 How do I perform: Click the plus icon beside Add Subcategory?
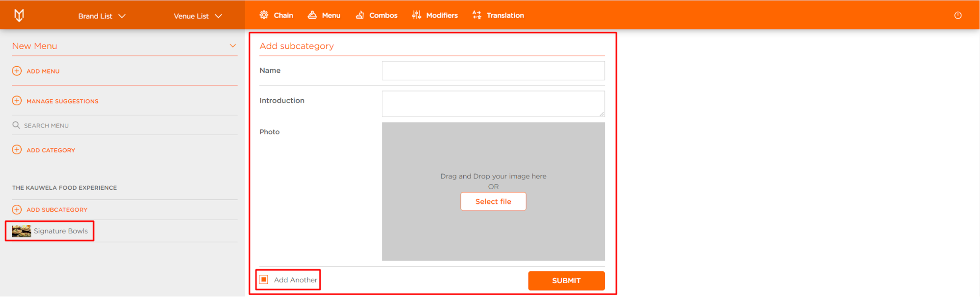[17, 209]
